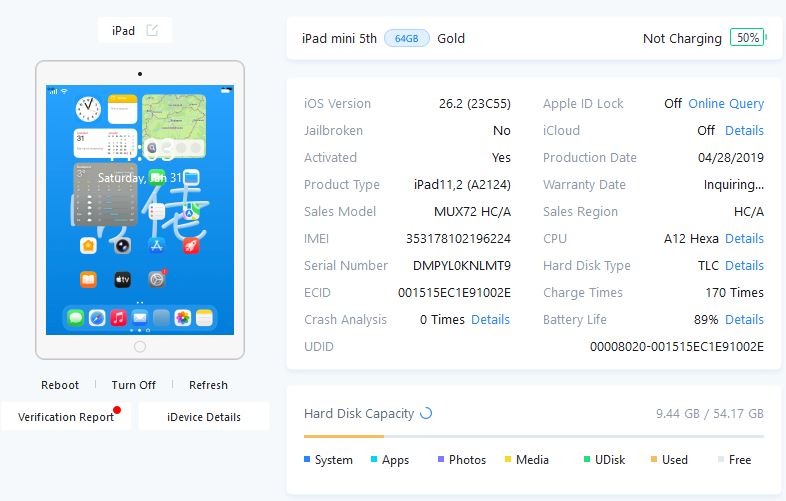Open Hard Disk Type Details link

click(744, 266)
